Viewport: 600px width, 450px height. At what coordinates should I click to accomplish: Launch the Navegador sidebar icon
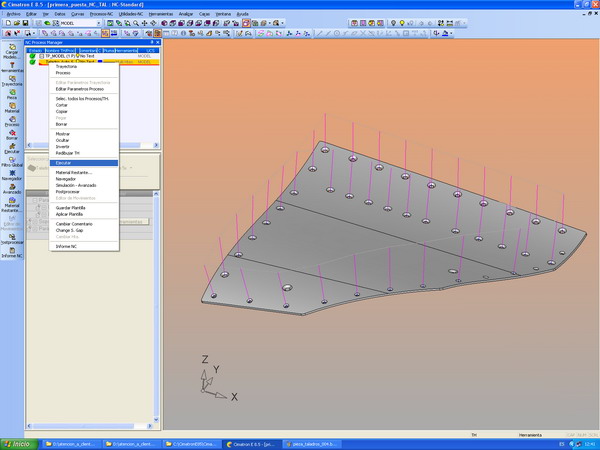11,175
